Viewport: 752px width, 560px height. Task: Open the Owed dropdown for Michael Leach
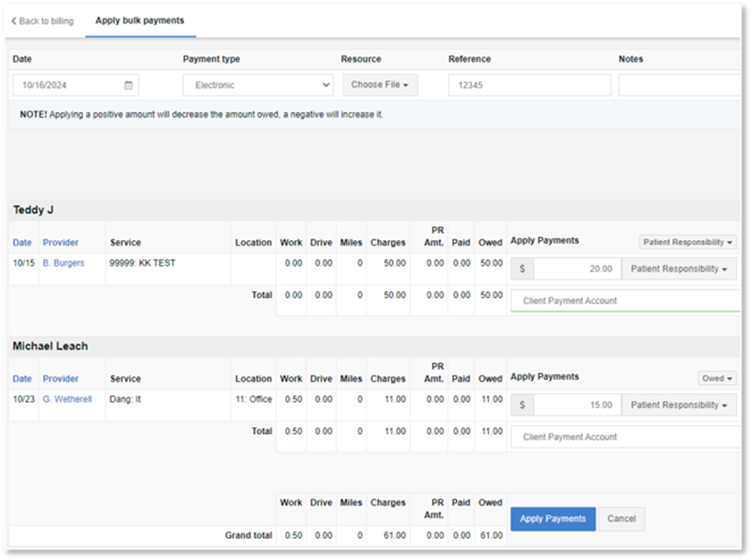coord(717,379)
